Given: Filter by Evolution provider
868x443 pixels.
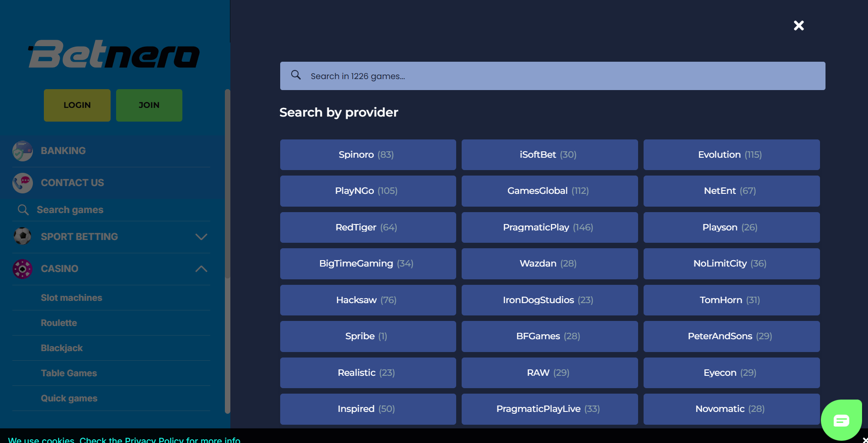Looking at the screenshot, I should (x=731, y=155).
